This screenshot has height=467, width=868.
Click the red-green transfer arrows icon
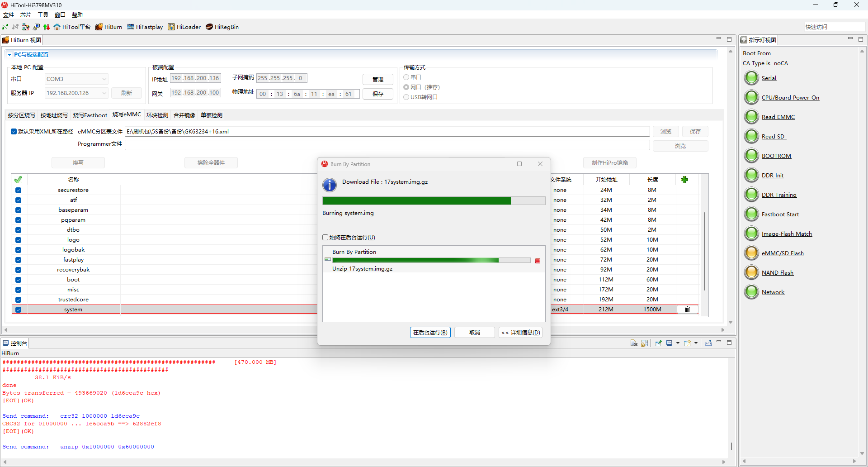47,27
